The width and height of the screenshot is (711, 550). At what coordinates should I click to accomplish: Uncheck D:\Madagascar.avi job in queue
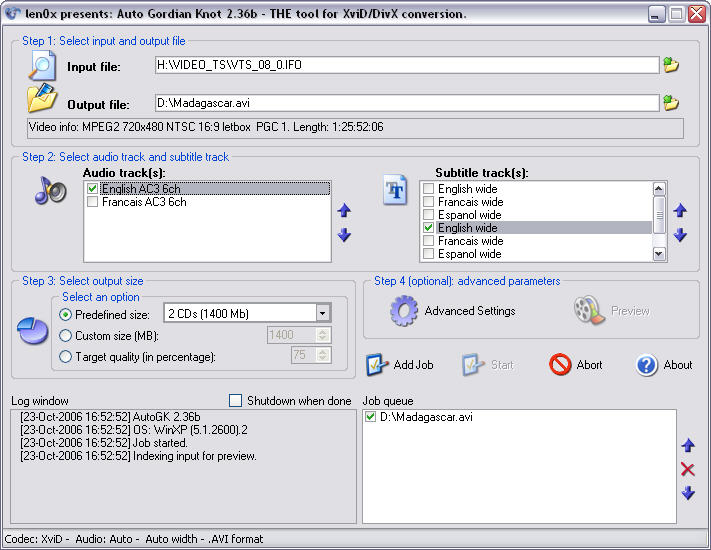point(370,417)
